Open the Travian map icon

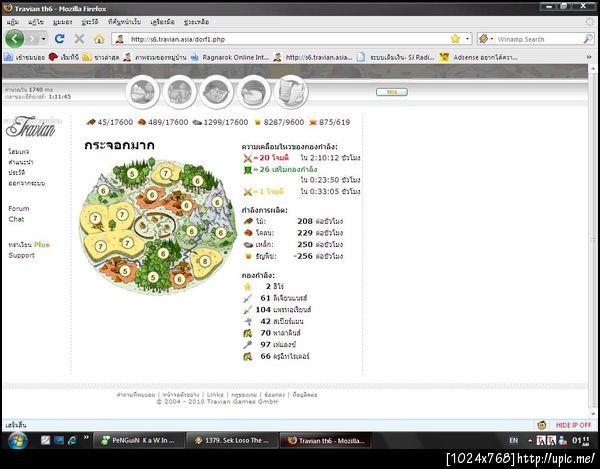[x=216, y=92]
